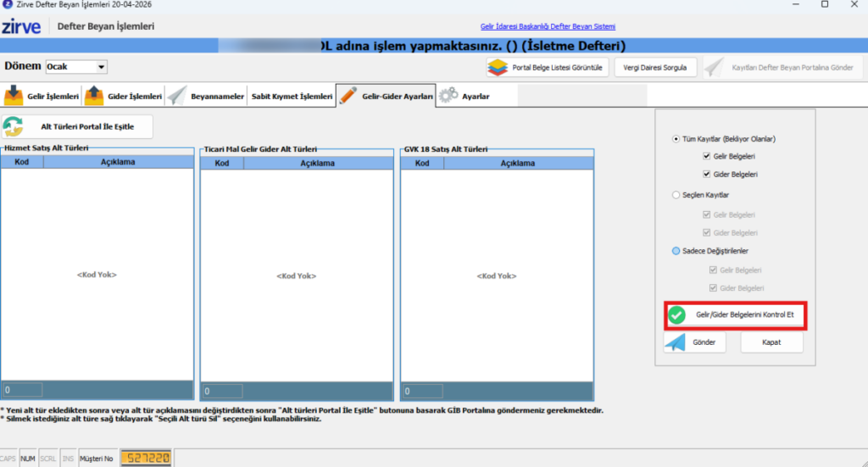Click Kod header in Ticari Mal table
Image resolution: width=868 pixels, height=467 pixels.
222,164
